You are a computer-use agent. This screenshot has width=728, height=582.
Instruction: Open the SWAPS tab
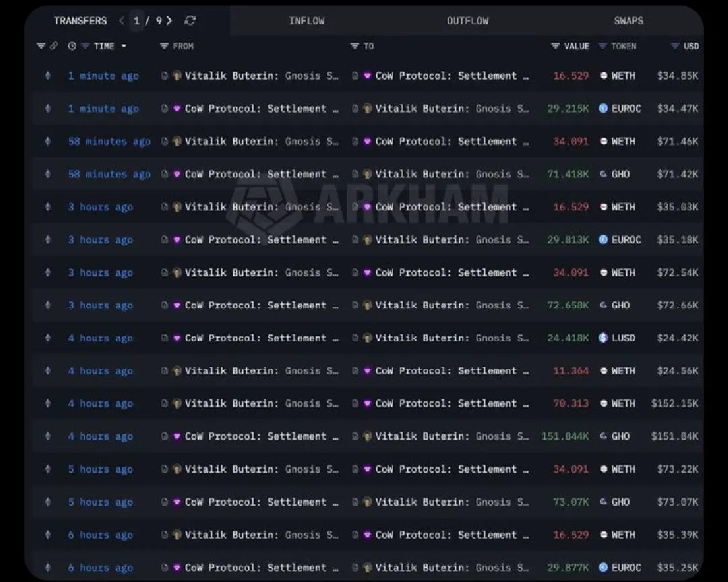coord(628,21)
